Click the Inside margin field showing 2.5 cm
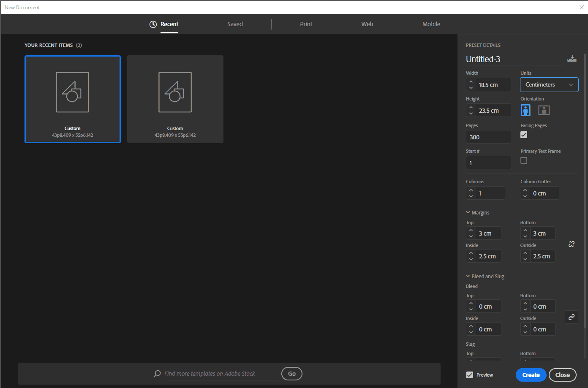 click(489, 256)
